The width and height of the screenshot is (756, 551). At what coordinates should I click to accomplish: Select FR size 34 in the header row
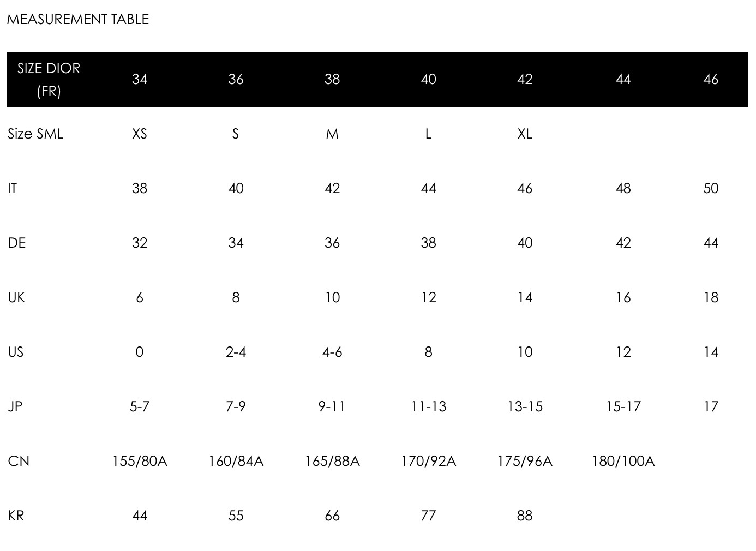(140, 80)
